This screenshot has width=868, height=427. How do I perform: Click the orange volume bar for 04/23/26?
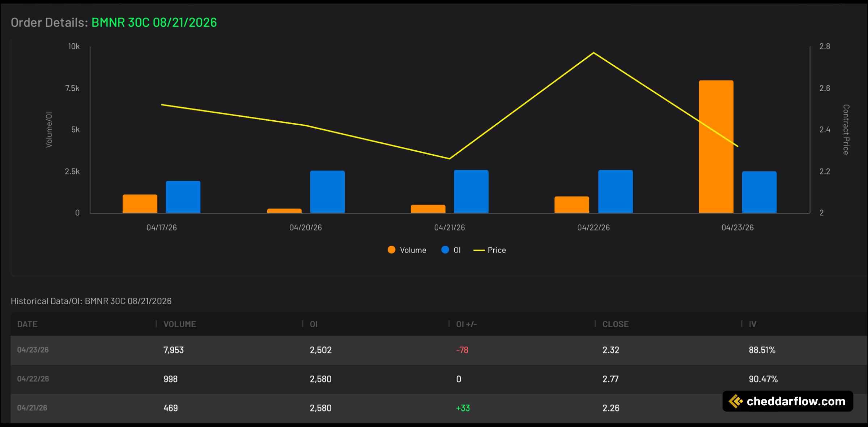tap(716, 147)
